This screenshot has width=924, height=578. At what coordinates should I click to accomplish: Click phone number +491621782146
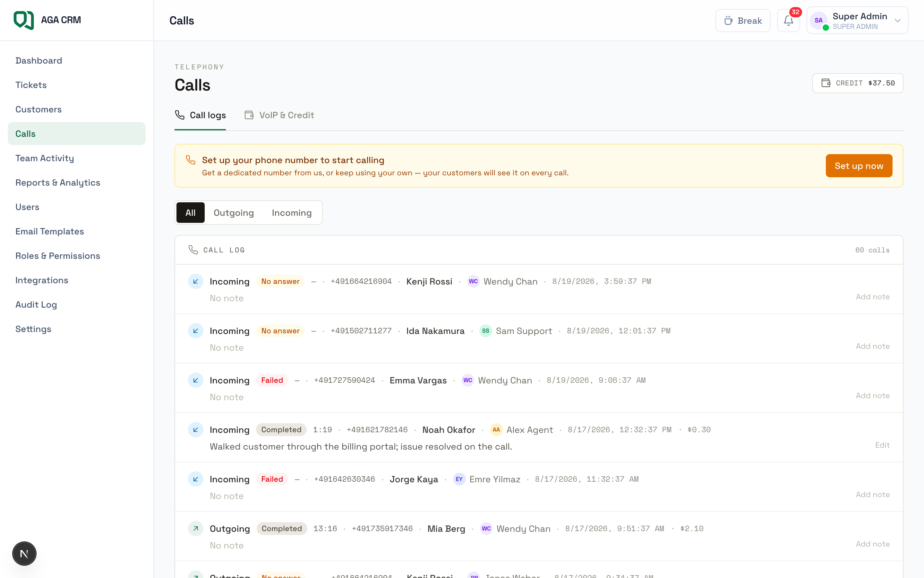click(377, 430)
